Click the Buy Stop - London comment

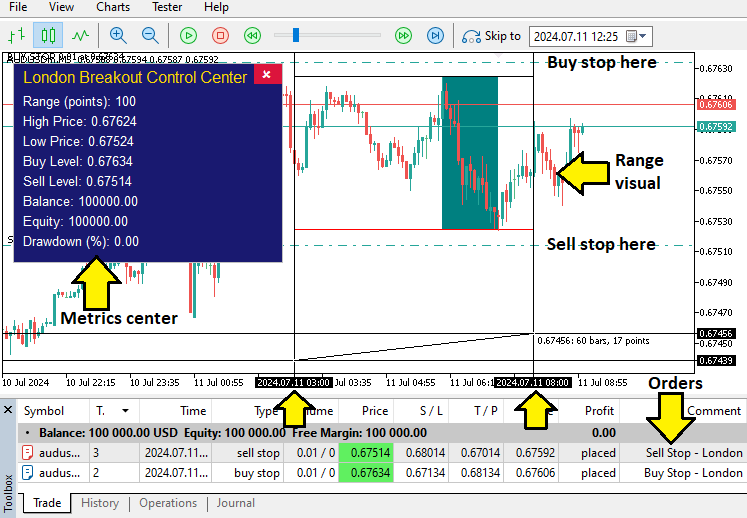click(693, 473)
